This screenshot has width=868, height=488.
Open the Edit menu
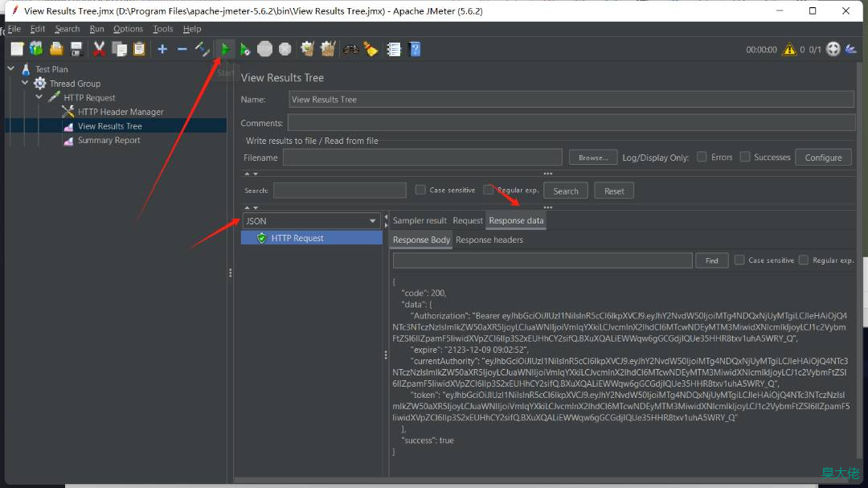pos(38,29)
